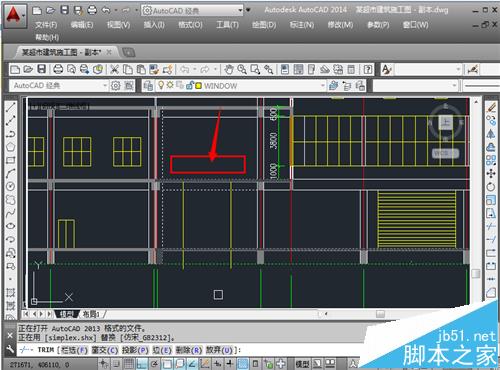Image resolution: width=500 pixels, height=370 pixels.
Task: Switch to the 布局1 layout tab
Action: pos(91,314)
